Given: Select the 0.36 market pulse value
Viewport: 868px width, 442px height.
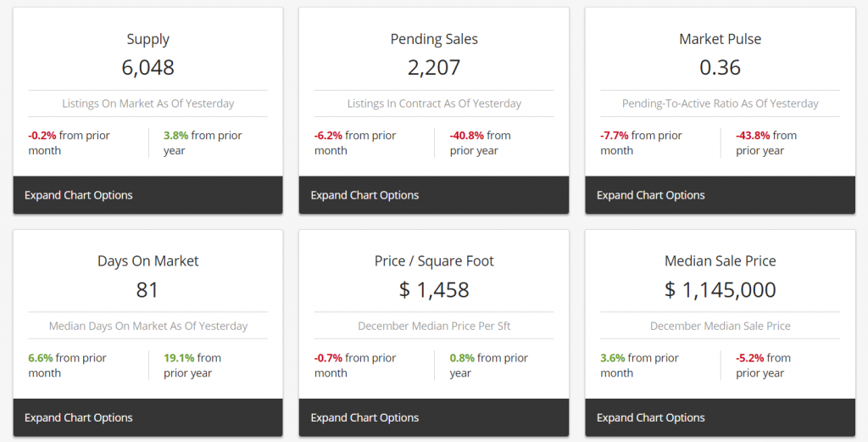Looking at the screenshot, I should click(721, 68).
